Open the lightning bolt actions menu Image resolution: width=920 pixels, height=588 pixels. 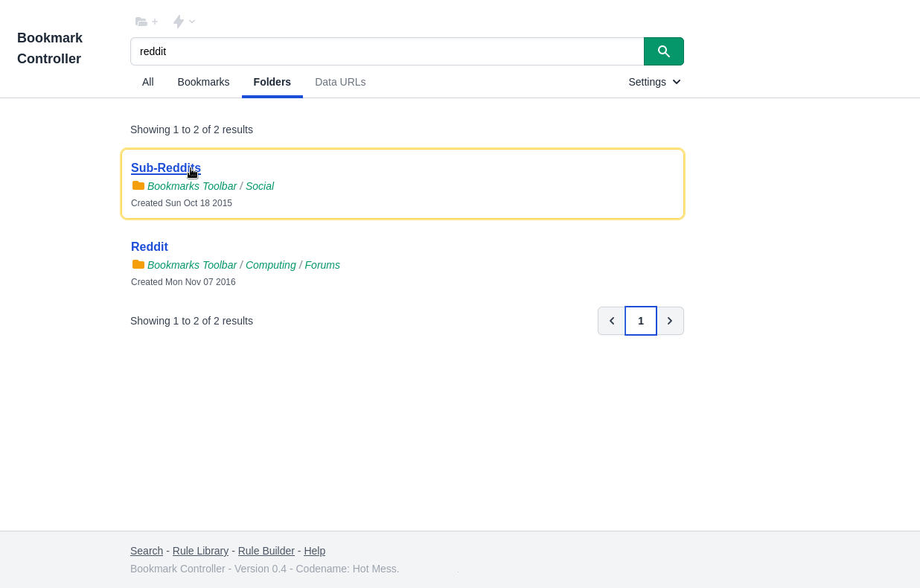pos(183,22)
